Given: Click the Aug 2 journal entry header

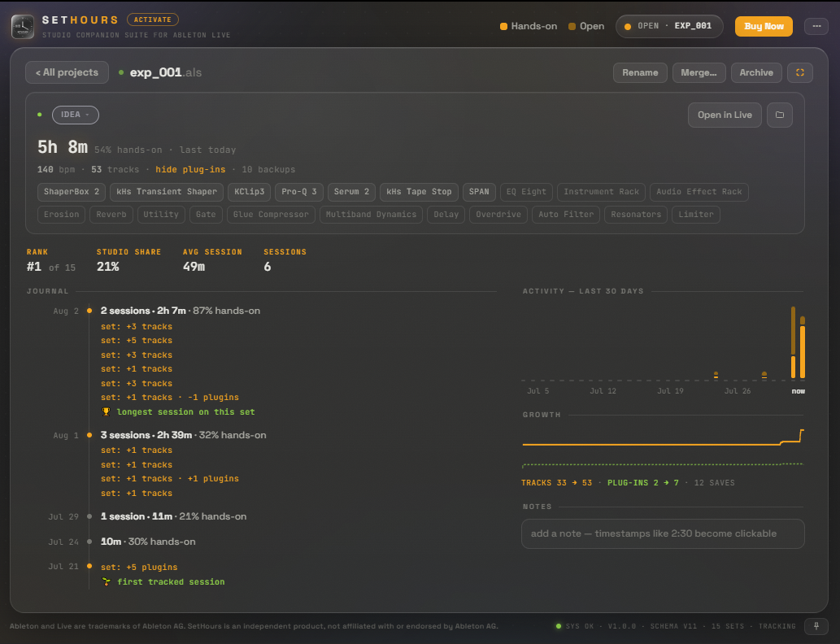Looking at the screenshot, I should 180,311.
